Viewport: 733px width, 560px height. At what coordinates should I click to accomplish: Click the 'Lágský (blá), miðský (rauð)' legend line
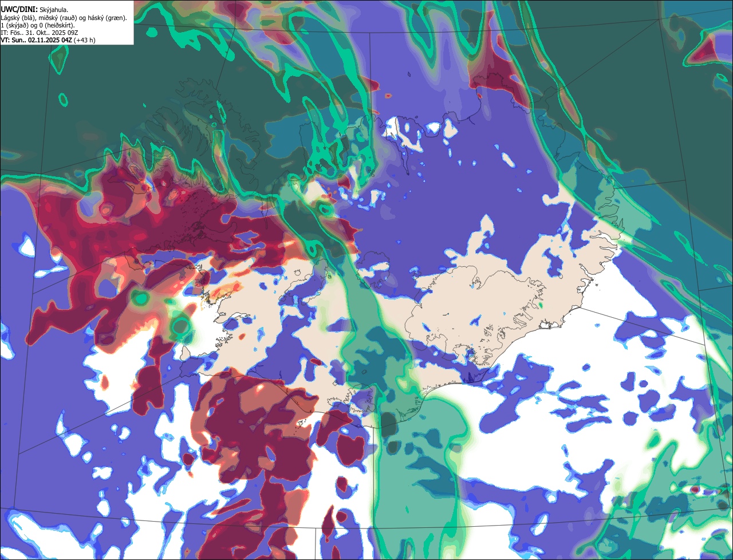click(x=64, y=18)
